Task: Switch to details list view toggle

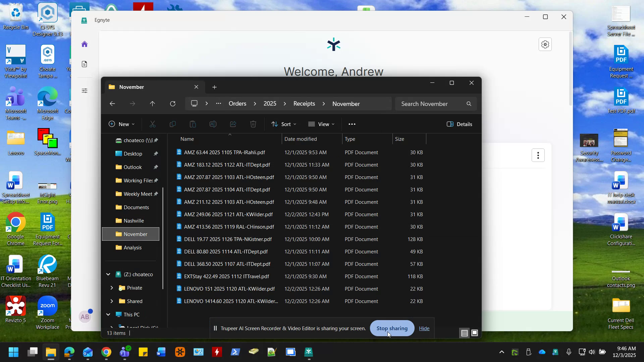Action: [x=464, y=333]
